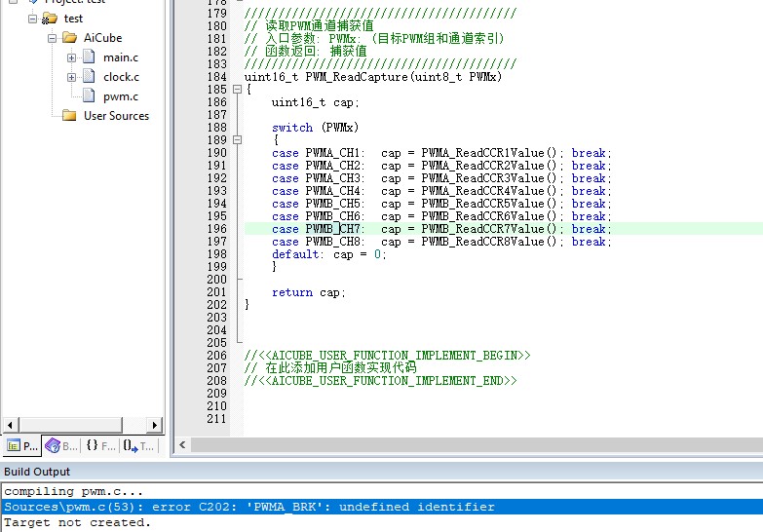Open the Functions tab

click(100, 446)
